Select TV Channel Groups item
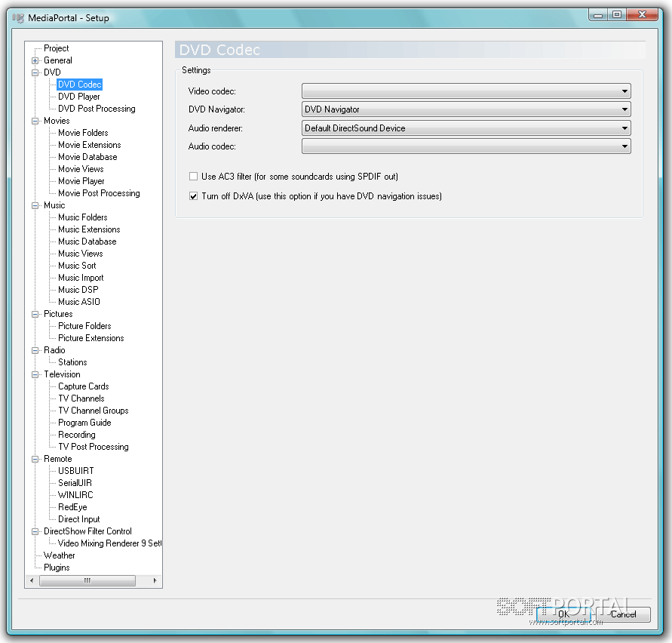Viewport: 672px width, 643px height. click(x=93, y=411)
